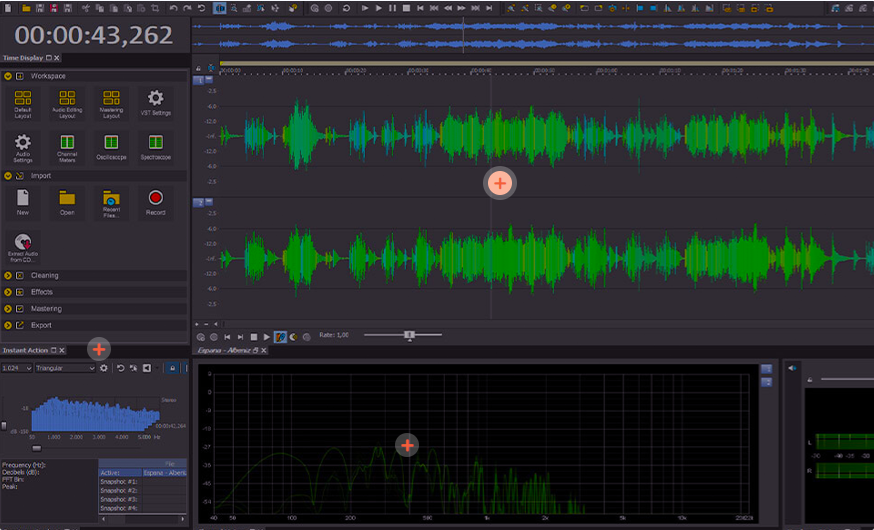Screen dimensions: 874x530
Task: Select Snapshot #2 row
Action: pos(142,490)
